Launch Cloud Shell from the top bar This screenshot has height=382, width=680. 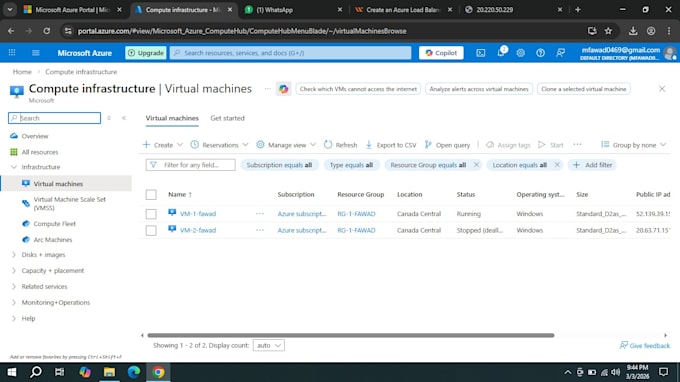(481, 53)
